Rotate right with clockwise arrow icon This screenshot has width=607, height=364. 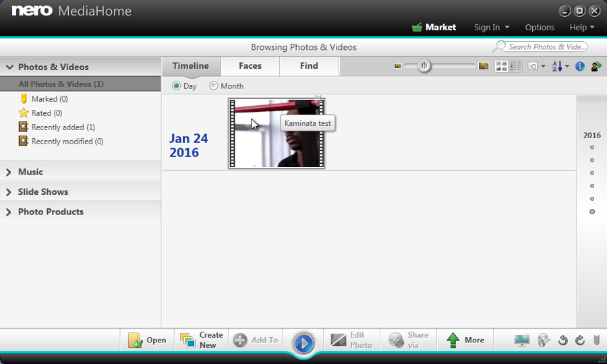580,340
